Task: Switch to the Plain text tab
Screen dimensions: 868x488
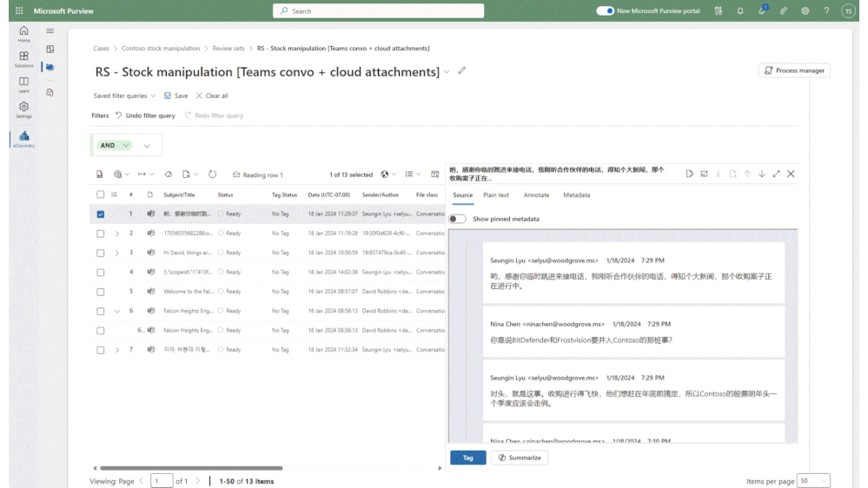Action: [495, 195]
